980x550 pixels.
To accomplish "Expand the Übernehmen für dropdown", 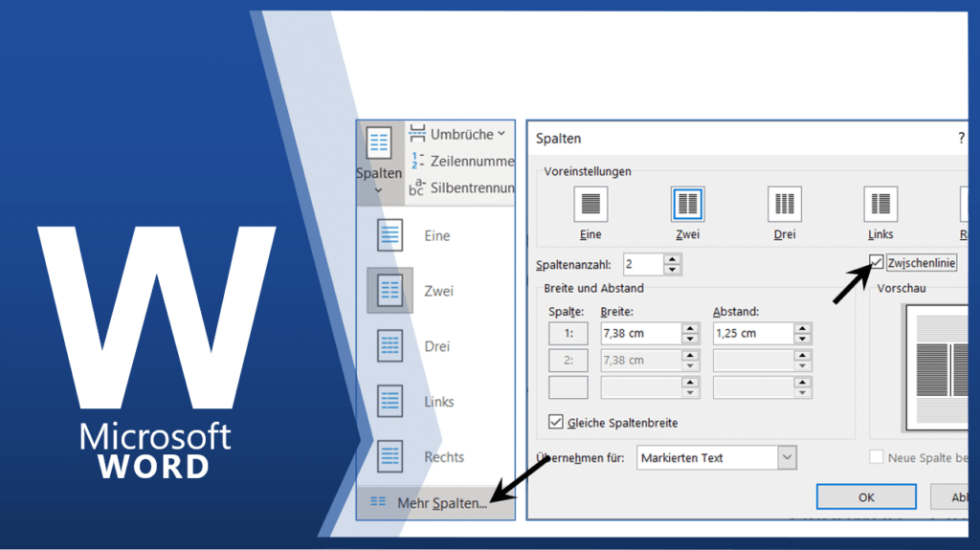I will 787,458.
